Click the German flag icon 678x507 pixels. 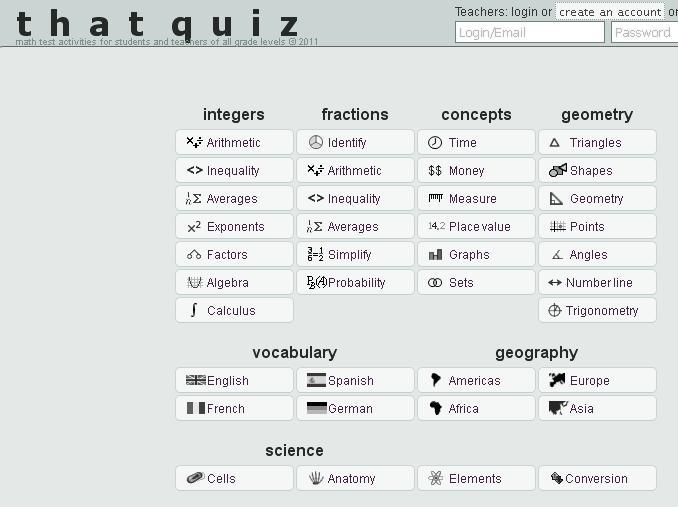316,408
